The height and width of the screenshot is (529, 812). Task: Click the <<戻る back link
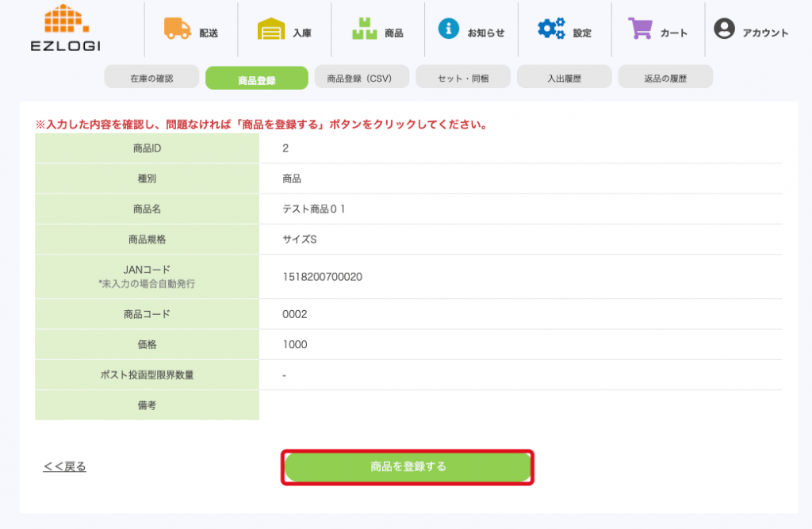[x=65, y=466]
